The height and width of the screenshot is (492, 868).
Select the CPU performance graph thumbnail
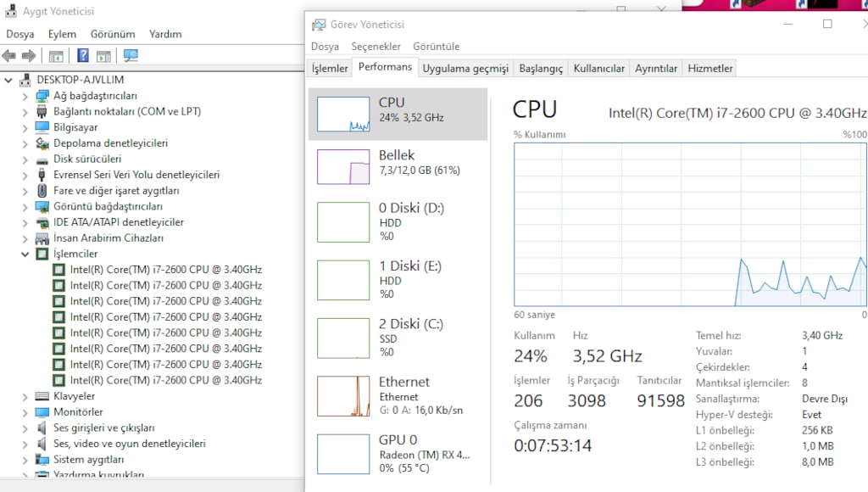click(343, 115)
